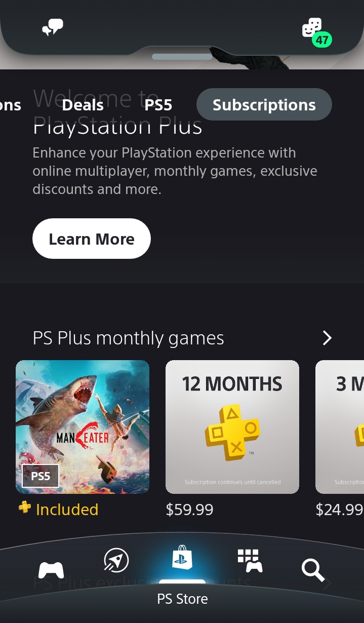
Task: Expand PS Plus monthly games chevron
Action: pos(327,338)
